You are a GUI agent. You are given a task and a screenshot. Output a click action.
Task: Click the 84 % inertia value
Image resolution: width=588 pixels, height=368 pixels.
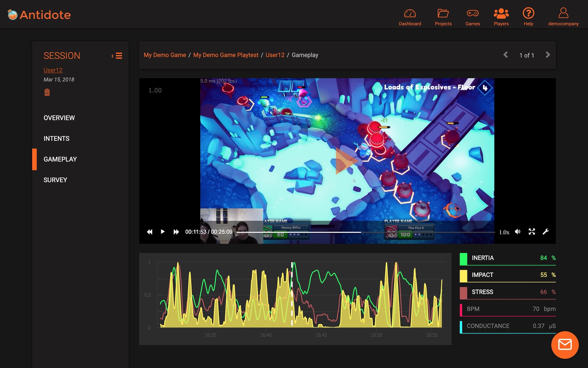548,258
